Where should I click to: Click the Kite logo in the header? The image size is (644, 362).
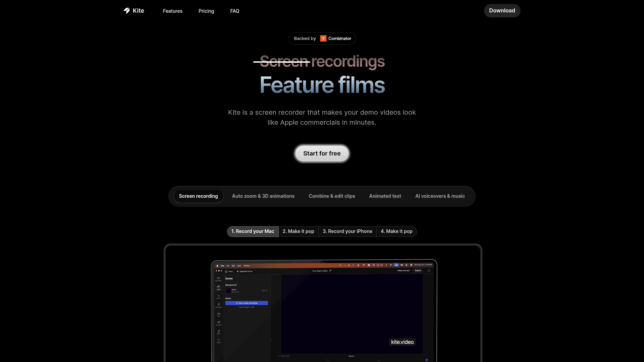pyautogui.click(x=133, y=11)
